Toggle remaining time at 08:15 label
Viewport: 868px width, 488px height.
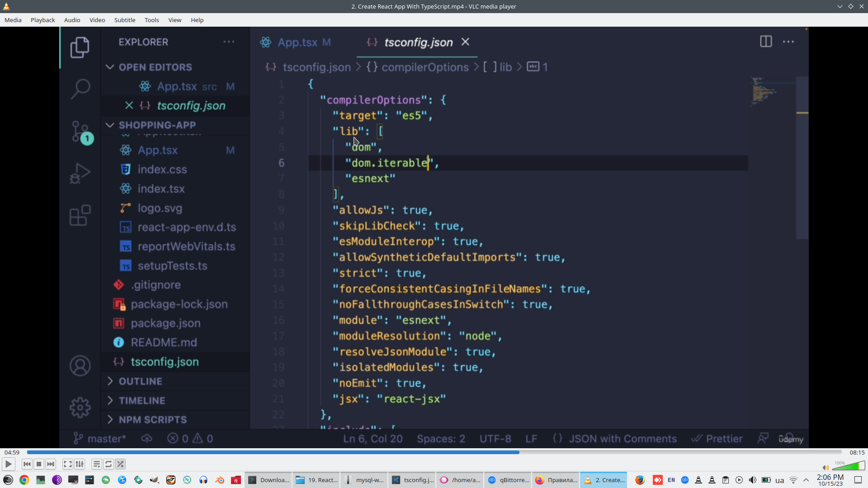(857, 452)
